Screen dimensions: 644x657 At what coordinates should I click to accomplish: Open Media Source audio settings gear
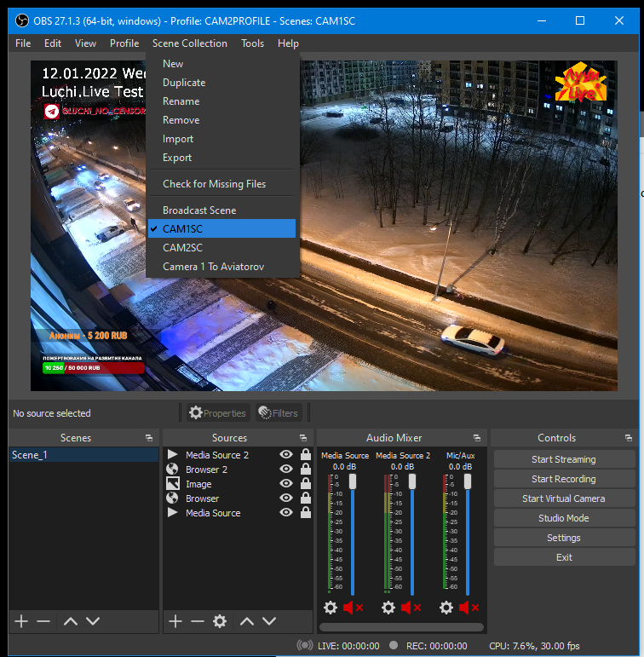pos(331,608)
